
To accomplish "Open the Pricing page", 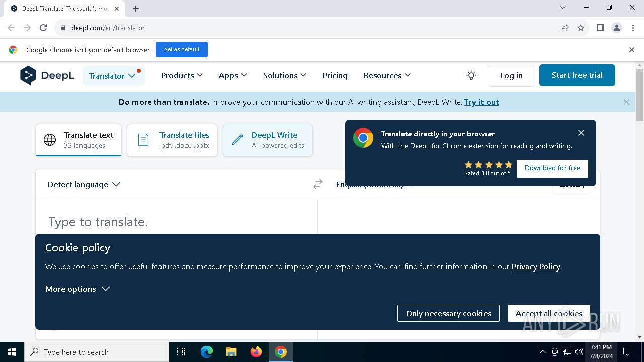I will [x=335, y=75].
